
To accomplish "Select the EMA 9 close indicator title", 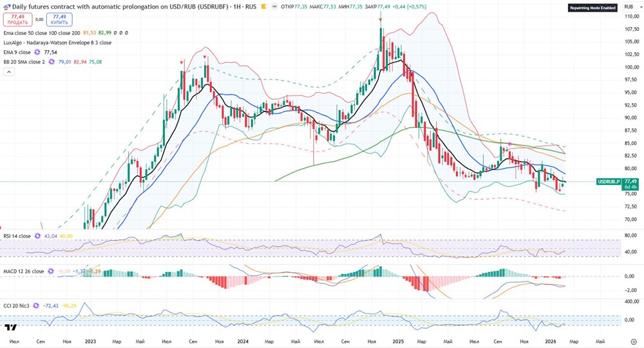I will (x=17, y=52).
